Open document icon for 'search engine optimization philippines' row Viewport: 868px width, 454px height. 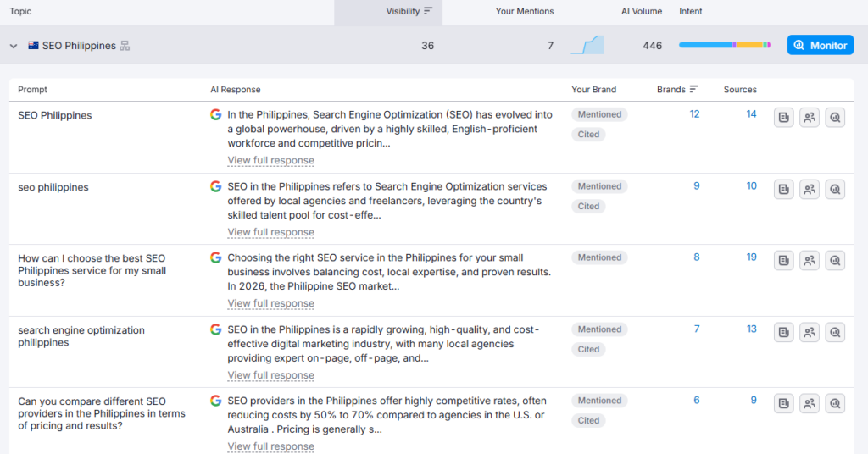[783, 332]
